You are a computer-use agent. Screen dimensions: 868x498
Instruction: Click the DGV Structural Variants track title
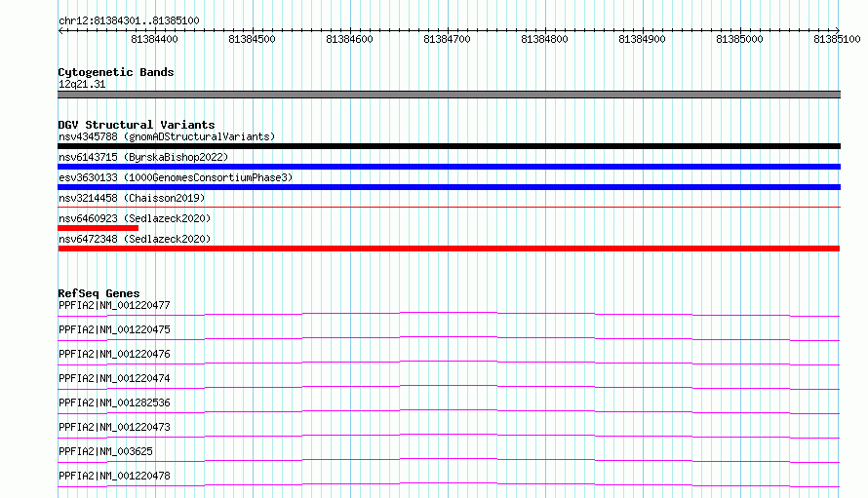(x=137, y=125)
